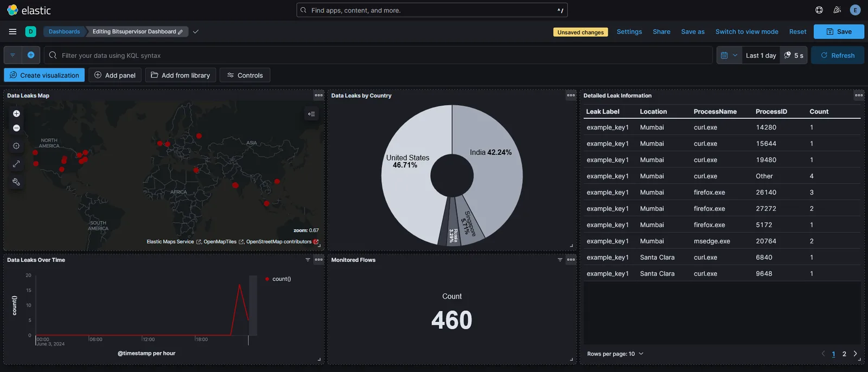Click the green D space selector

click(x=31, y=31)
